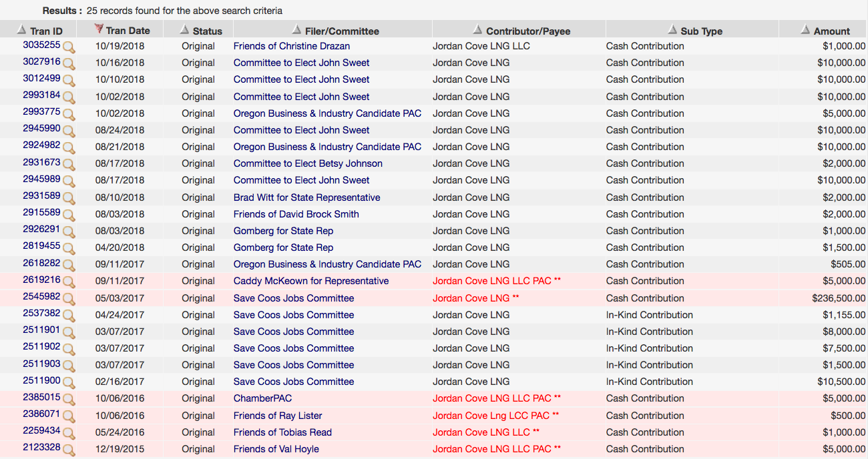The height and width of the screenshot is (459, 868).
Task: Click magnifier beside transaction 2924982
Action: (x=69, y=148)
